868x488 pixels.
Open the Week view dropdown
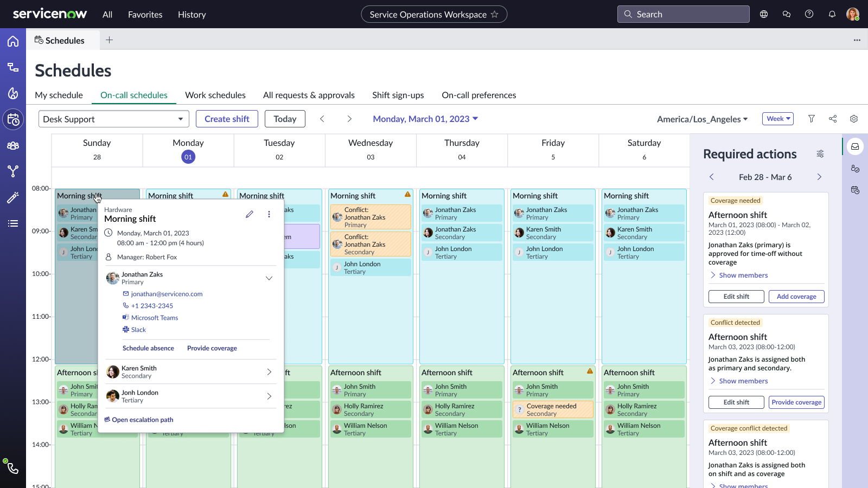pos(778,119)
